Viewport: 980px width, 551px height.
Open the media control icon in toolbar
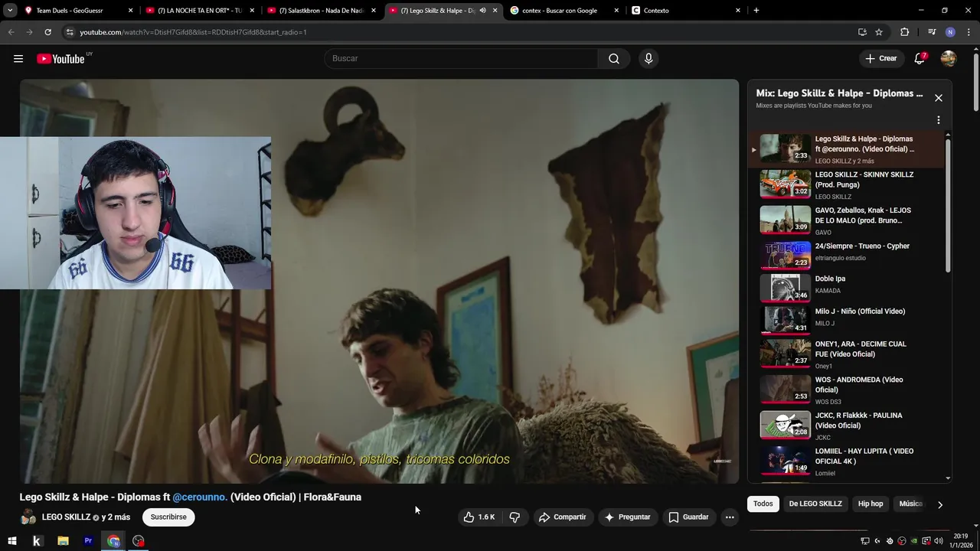pyautogui.click(x=932, y=32)
